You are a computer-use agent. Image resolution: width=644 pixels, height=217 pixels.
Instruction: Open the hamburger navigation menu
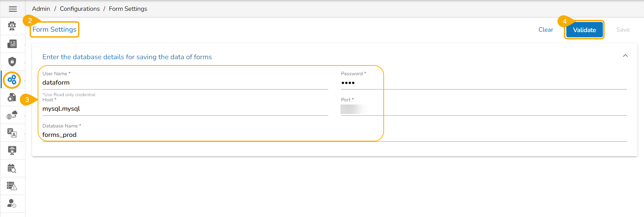(x=13, y=9)
